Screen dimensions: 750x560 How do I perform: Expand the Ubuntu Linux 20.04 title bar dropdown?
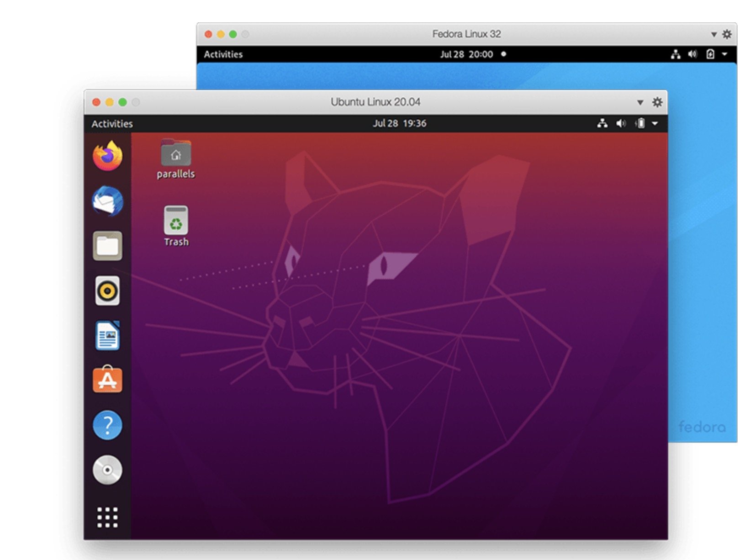(640, 102)
